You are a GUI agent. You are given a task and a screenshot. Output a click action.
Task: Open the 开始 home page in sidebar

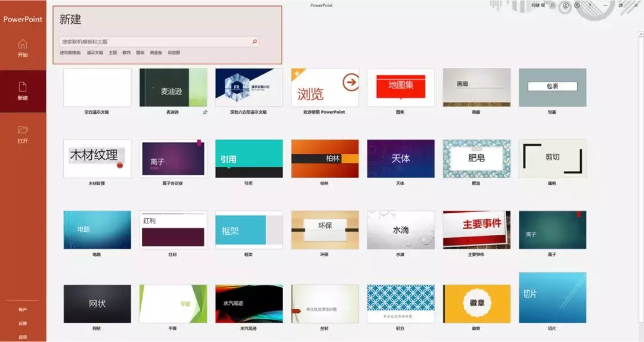coord(23,48)
